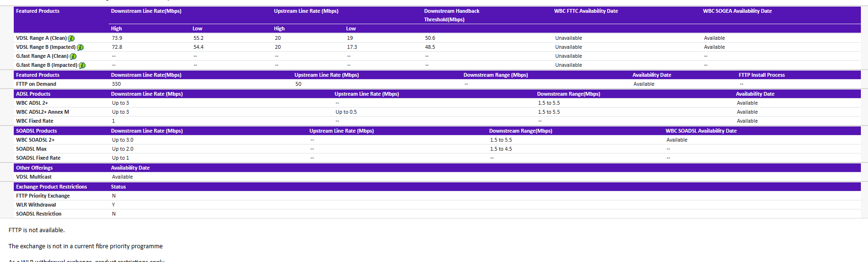Viewport: 868px width, 262px height.
Task: Click upstream value 50 for FTTP on Demand
Action: 298,84
